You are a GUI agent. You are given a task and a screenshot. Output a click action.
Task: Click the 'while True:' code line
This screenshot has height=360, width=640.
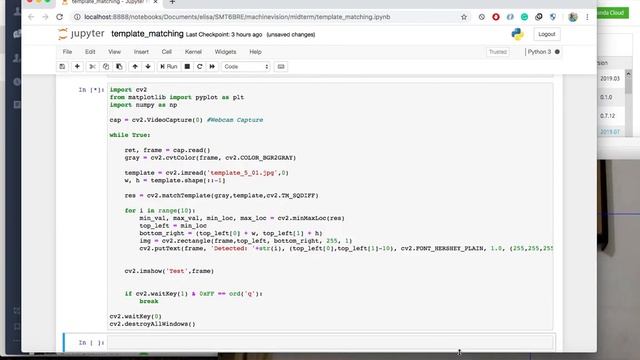[130, 135]
